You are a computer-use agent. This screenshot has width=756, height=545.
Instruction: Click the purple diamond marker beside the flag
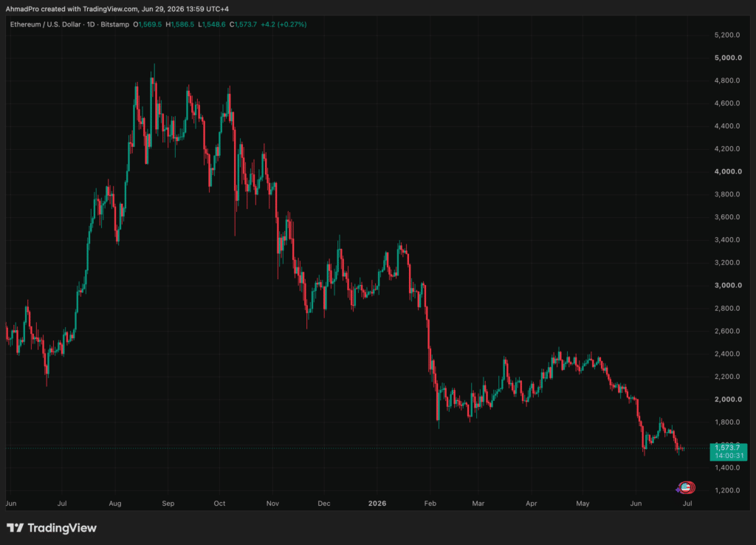pyautogui.click(x=678, y=490)
